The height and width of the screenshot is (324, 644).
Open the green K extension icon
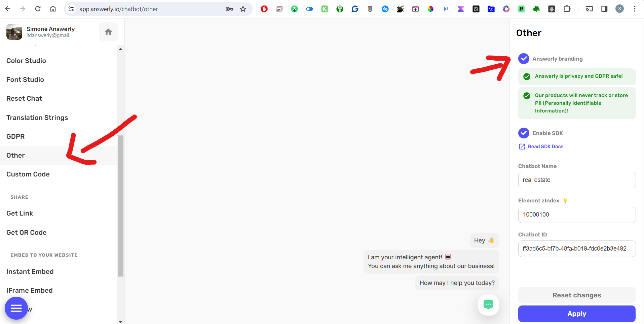click(x=325, y=9)
